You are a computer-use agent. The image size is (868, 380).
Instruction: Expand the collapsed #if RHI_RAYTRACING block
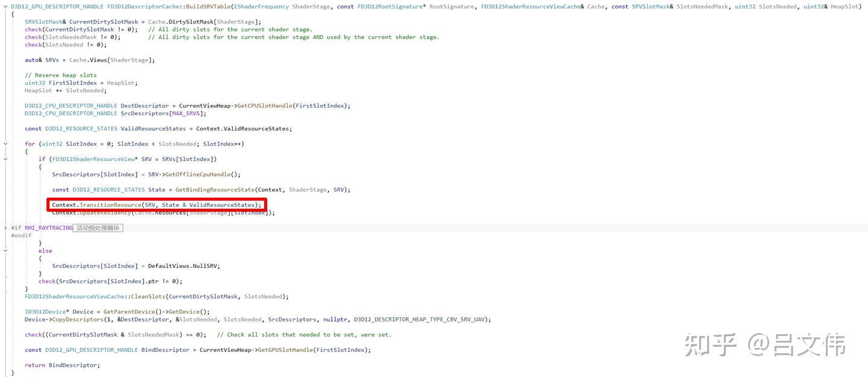click(x=5, y=228)
